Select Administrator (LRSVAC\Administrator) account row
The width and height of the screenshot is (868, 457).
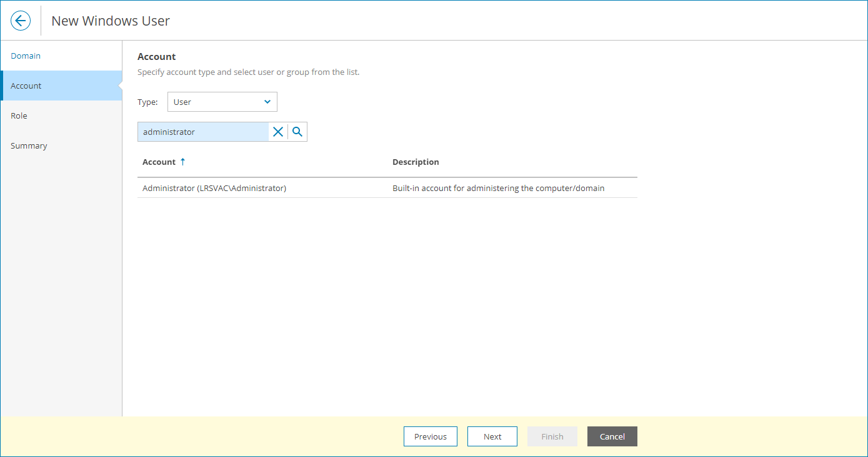[x=387, y=188]
